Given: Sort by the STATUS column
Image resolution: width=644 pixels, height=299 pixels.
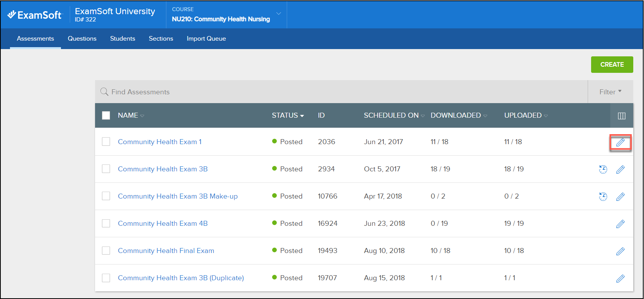Looking at the screenshot, I should click(288, 115).
